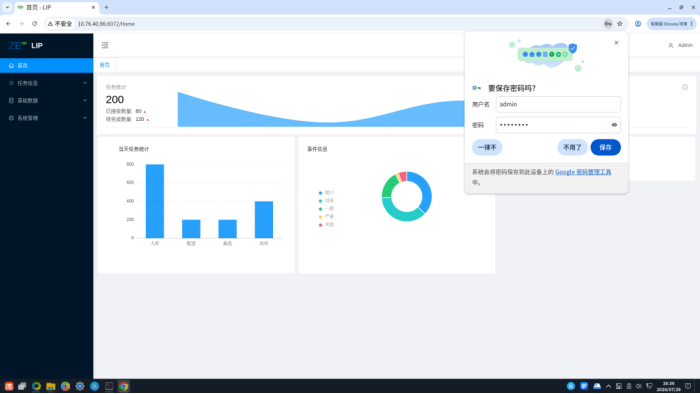Click the network tray icon
700x394 pixels.
click(650, 386)
